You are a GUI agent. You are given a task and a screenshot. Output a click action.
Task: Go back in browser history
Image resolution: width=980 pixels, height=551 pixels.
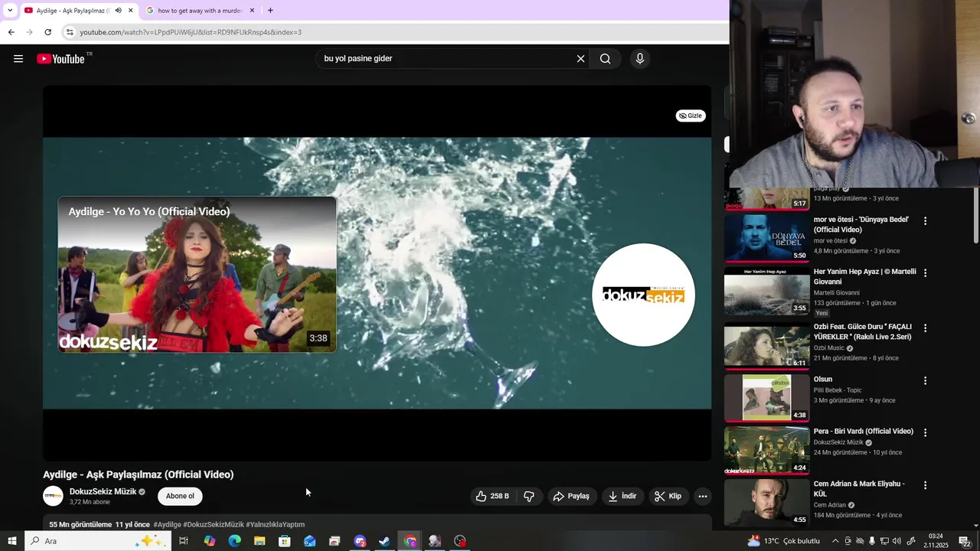click(x=11, y=32)
